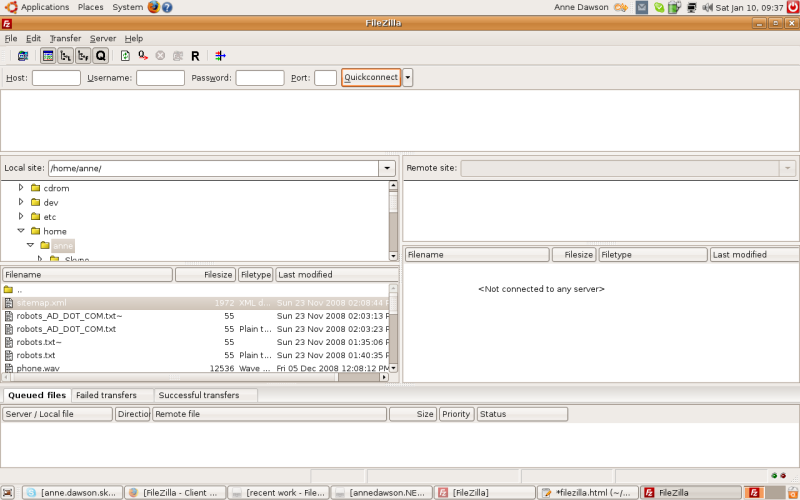Open the panel help icon
Viewport: 800px width, 500px height.
tap(167, 7)
